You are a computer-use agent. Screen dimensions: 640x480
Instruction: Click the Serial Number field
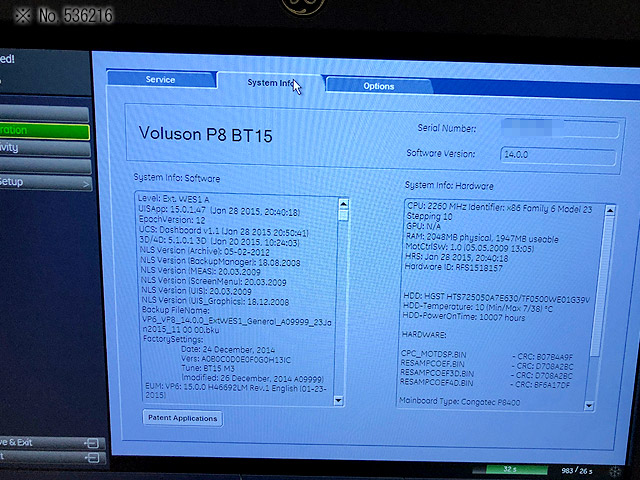[x=559, y=128]
